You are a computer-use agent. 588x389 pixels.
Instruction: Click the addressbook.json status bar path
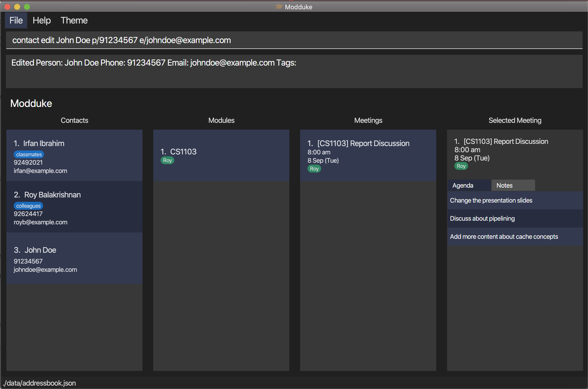coord(39,383)
